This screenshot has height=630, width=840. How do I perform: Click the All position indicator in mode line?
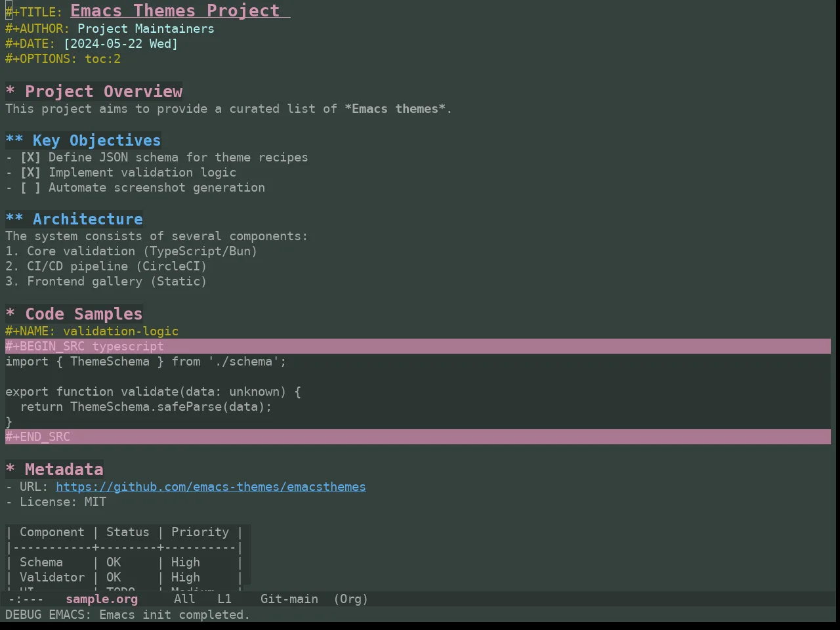point(184,599)
